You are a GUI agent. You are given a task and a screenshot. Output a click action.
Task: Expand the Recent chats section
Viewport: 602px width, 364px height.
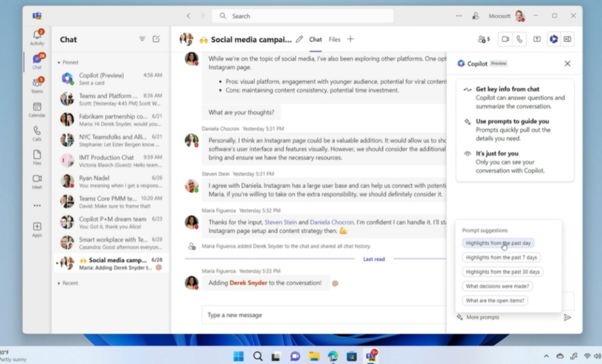pos(68,283)
